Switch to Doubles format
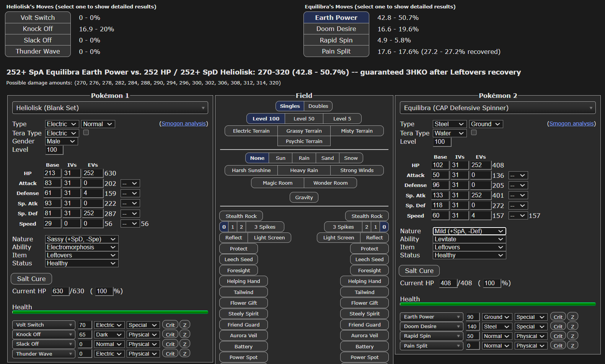The image size is (605, 364). [x=318, y=106]
